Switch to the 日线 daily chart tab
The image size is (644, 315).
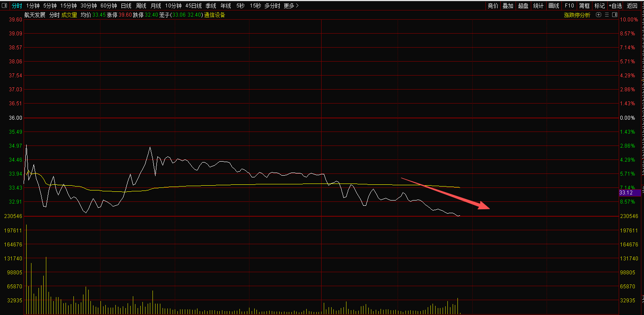pos(126,6)
